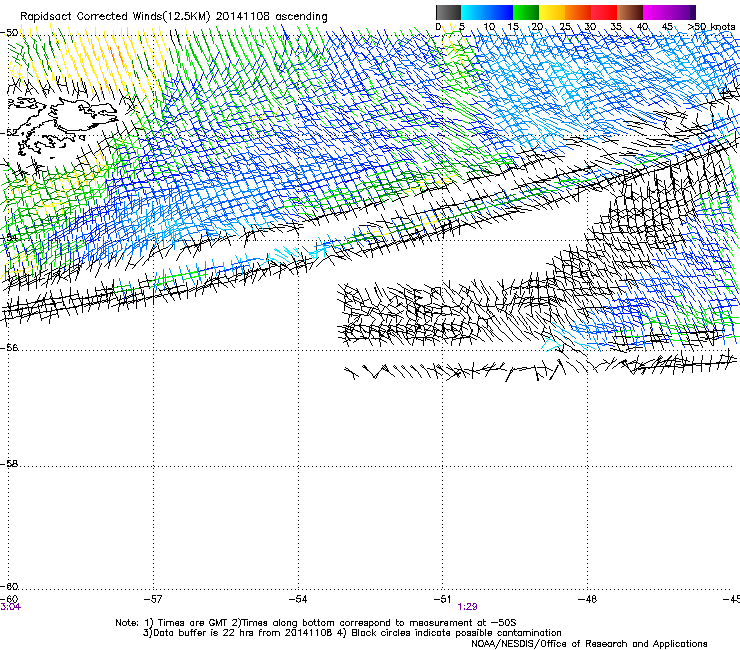This screenshot has height=650, width=740.
Task: Click the purple time stamp '1:29'
Action: (x=467, y=607)
